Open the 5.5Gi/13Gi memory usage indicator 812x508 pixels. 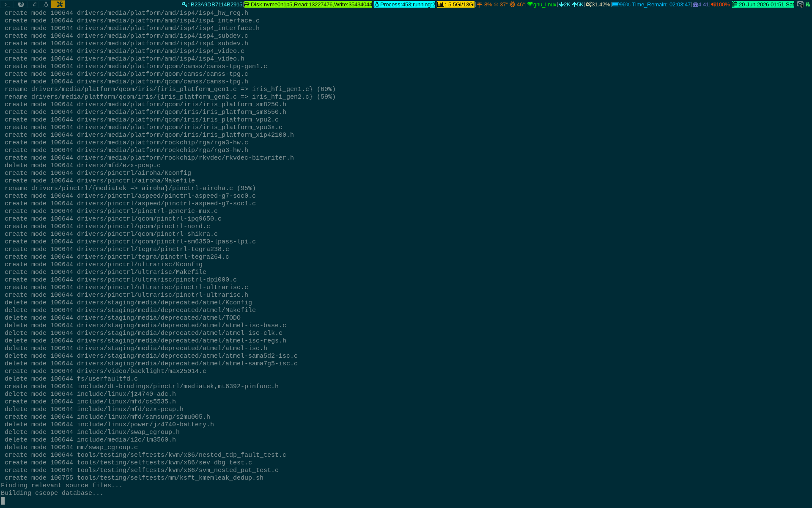456,4
